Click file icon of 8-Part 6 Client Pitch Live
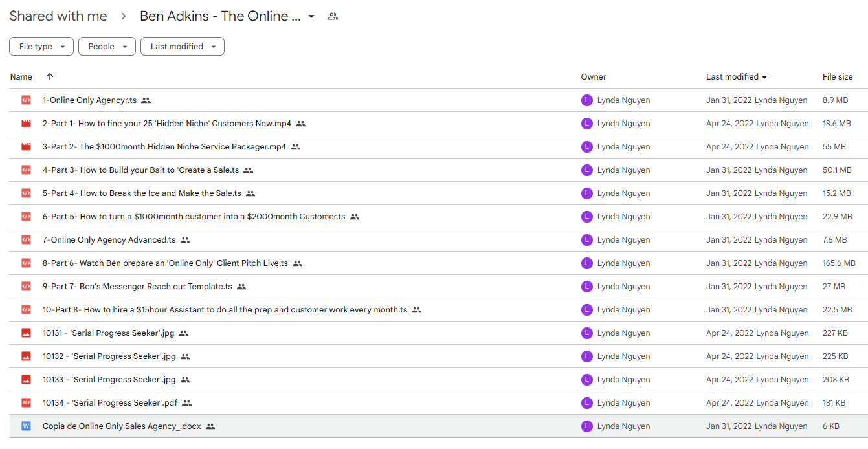The image size is (868, 449). [26, 263]
